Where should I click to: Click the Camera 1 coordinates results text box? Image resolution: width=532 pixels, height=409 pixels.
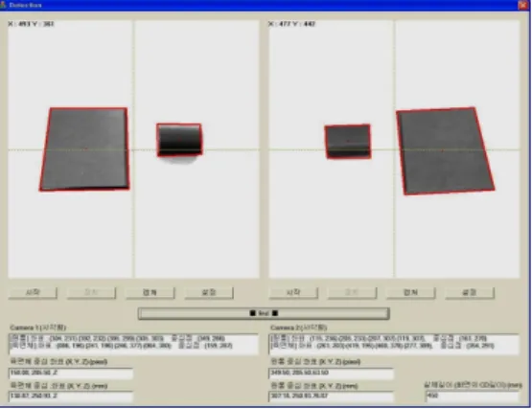point(133,344)
